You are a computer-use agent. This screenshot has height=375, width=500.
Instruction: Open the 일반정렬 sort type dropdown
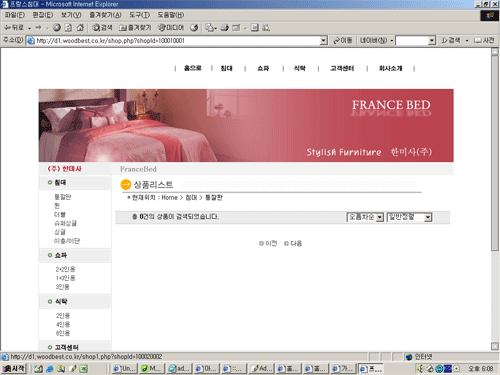click(x=409, y=217)
